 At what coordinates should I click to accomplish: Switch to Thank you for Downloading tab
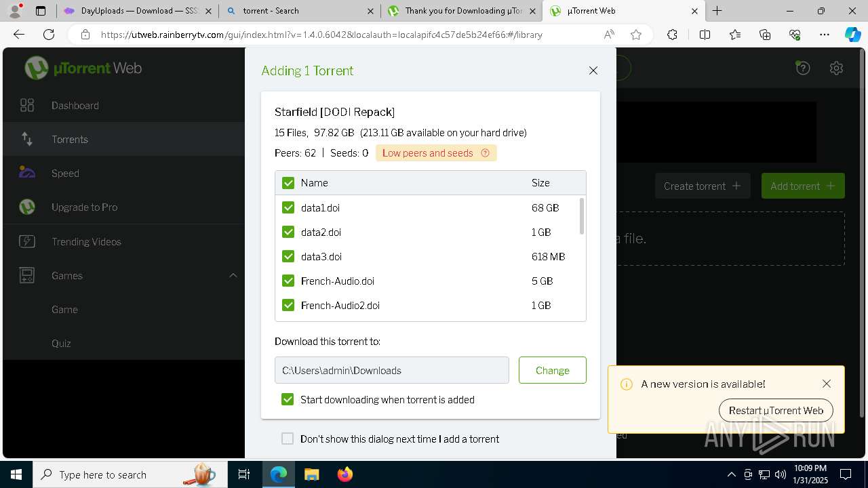(x=462, y=11)
